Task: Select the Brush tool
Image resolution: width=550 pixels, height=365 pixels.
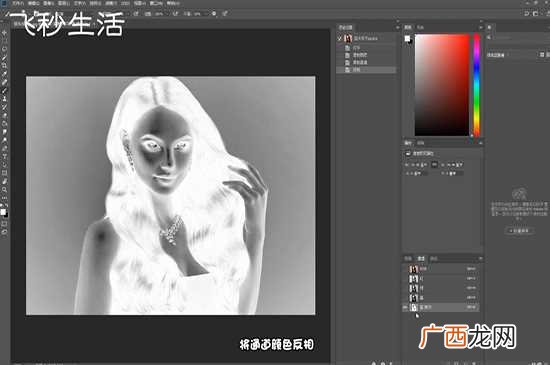Action: point(5,90)
